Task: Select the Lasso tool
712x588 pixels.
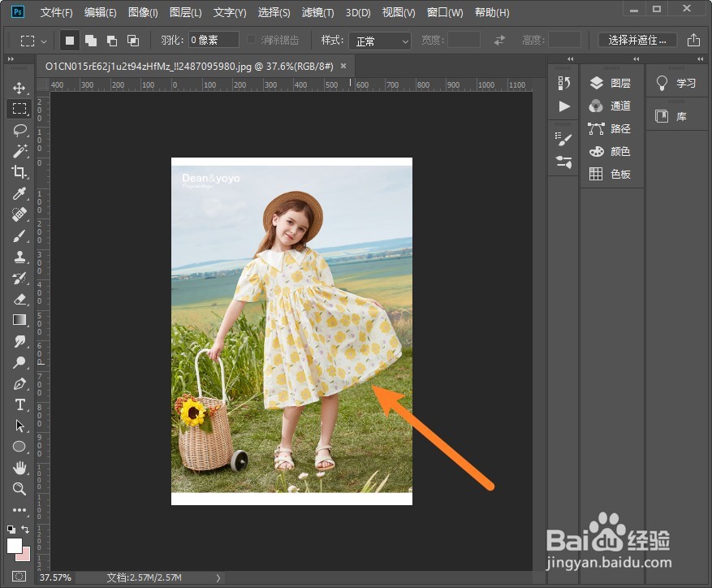Action: (19, 130)
